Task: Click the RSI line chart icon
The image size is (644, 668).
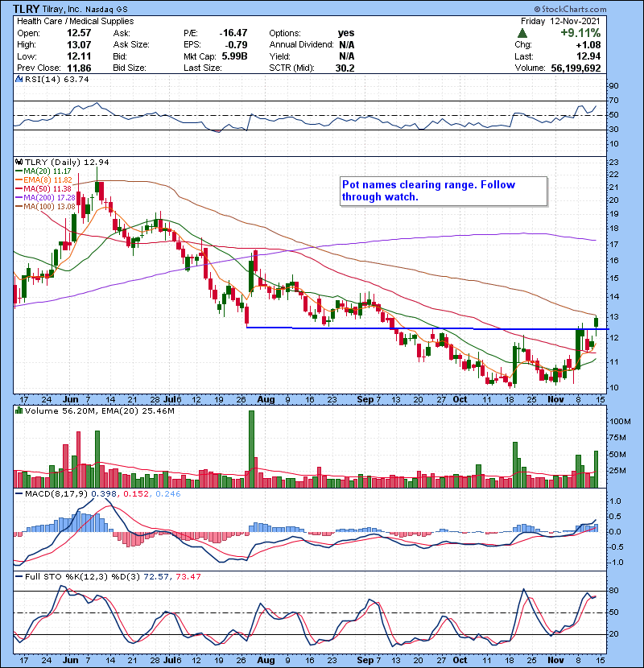Action: coord(19,79)
